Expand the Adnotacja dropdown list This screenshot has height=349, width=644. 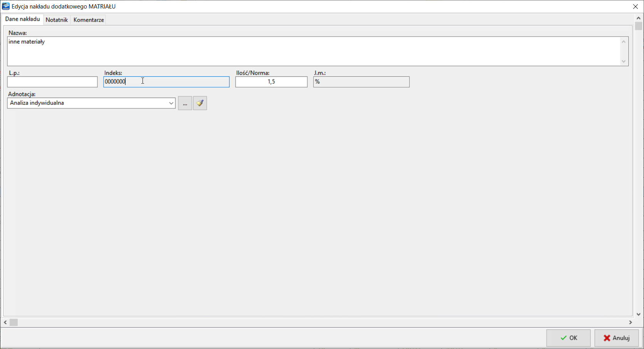click(171, 103)
